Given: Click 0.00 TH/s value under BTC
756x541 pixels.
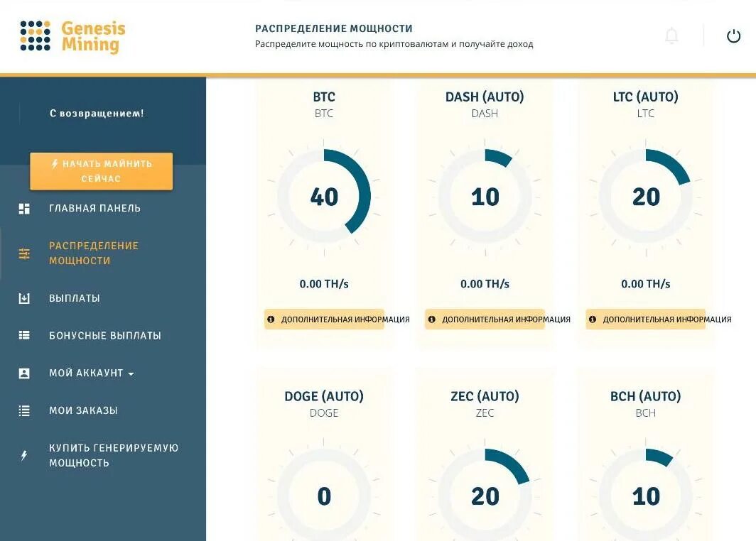Looking at the screenshot, I should pos(324,284).
